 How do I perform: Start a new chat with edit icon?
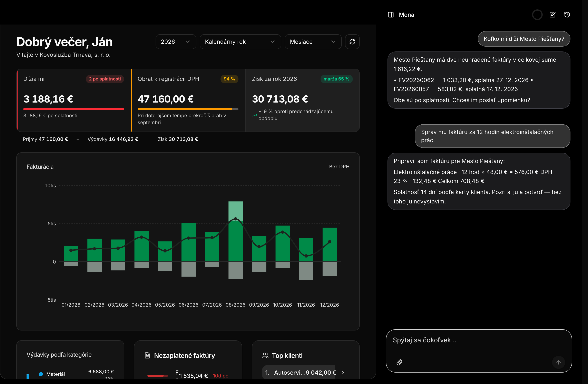tap(552, 15)
